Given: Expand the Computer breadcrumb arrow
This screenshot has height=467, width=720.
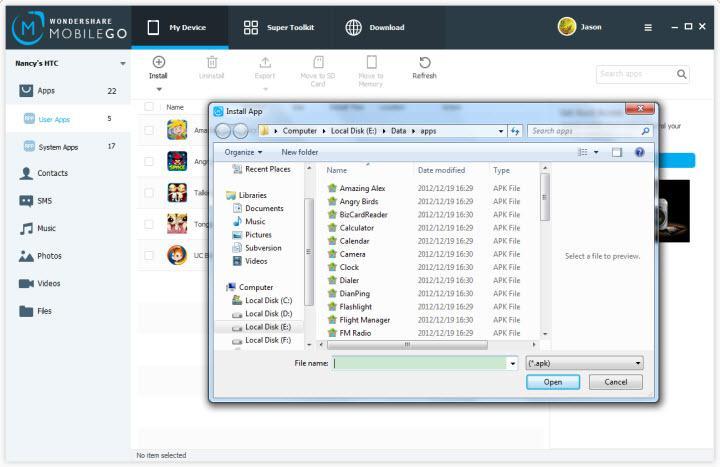Looking at the screenshot, I should point(323,131).
